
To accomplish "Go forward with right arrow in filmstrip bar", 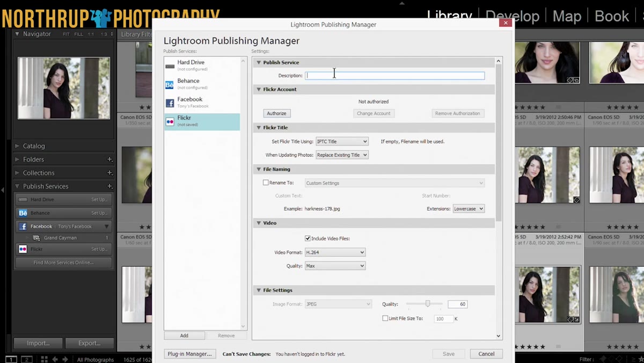I will [65, 359].
